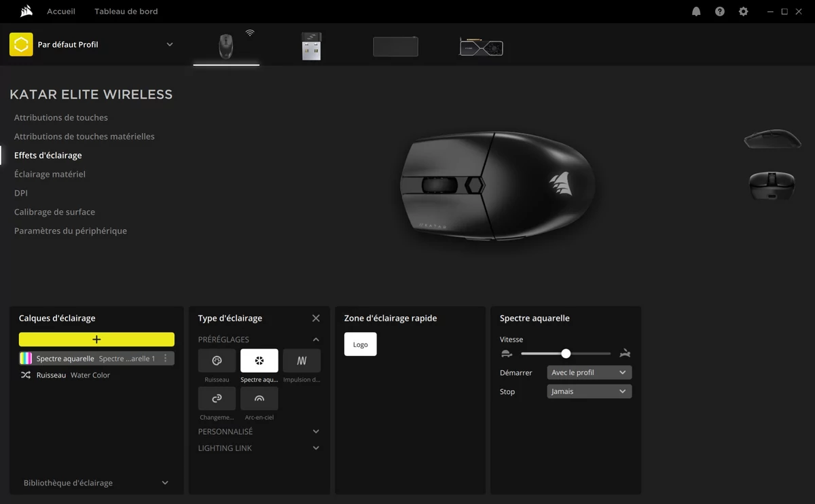This screenshot has height=504, width=815.
Task: Open the profile selector dropdown
Action: (x=170, y=45)
